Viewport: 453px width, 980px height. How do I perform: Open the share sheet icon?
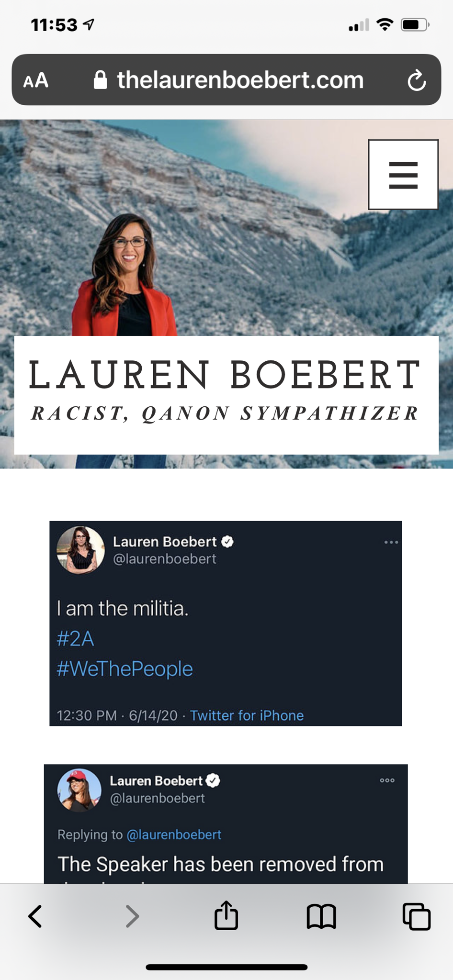(x=226, y=915)
